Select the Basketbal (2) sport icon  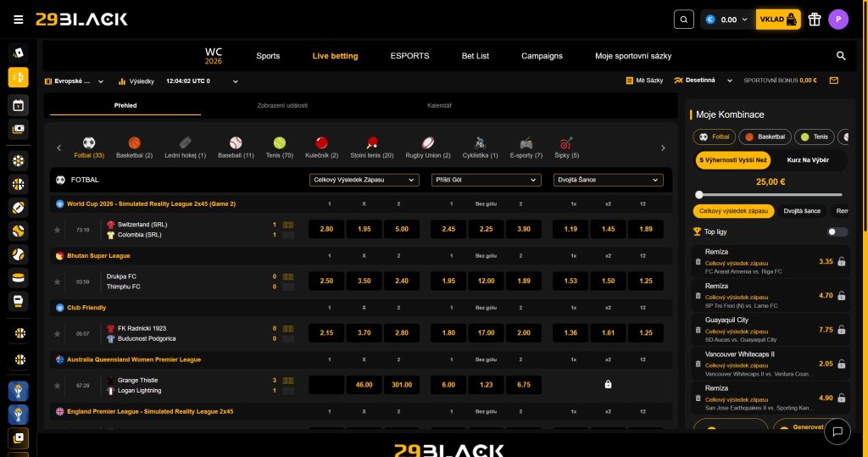tap(134, 148)
